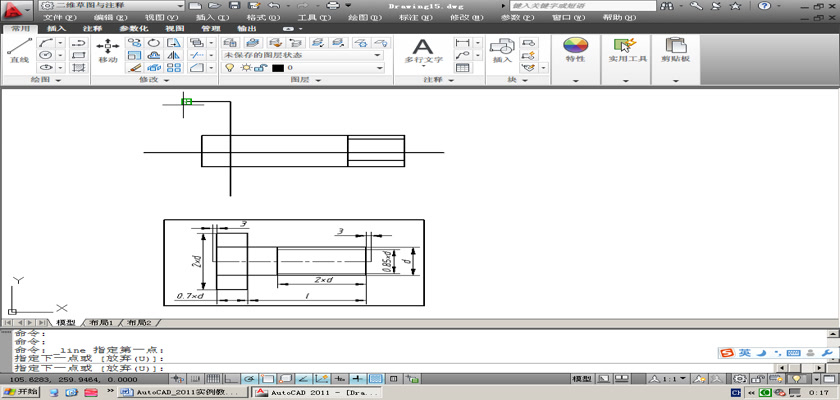Click the keyword search input field
This screenshot has width=840, height=400.
pyautogui.click(x=582, y=6)
